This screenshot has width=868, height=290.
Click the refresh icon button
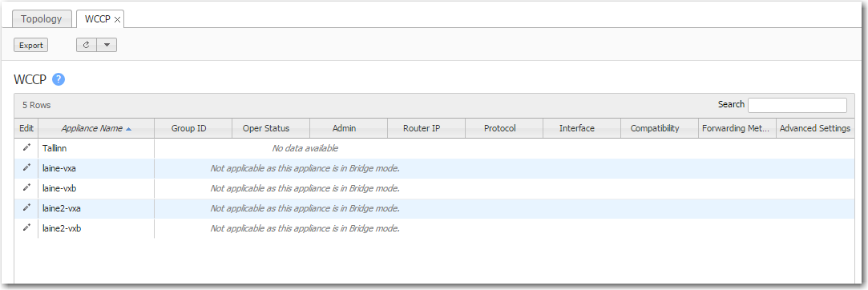pos(87,45)
